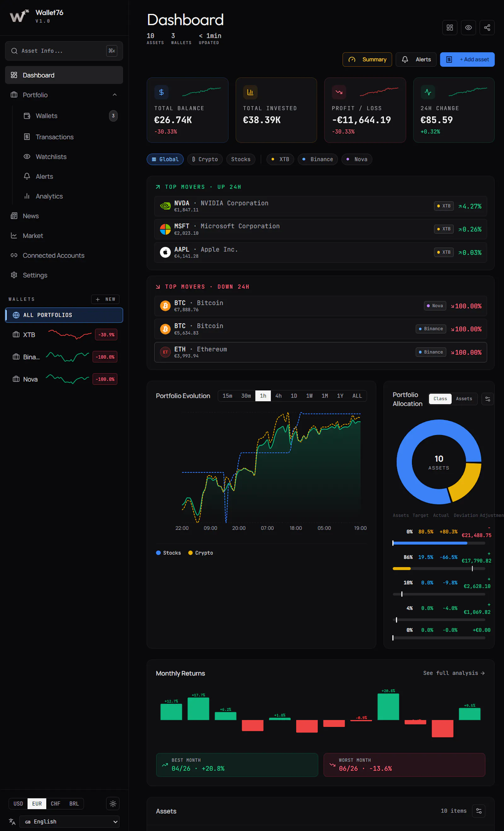Click Bitcoin icon in Binance BTC row
This screenshot has width=504, height=831.
click(165, 329)
